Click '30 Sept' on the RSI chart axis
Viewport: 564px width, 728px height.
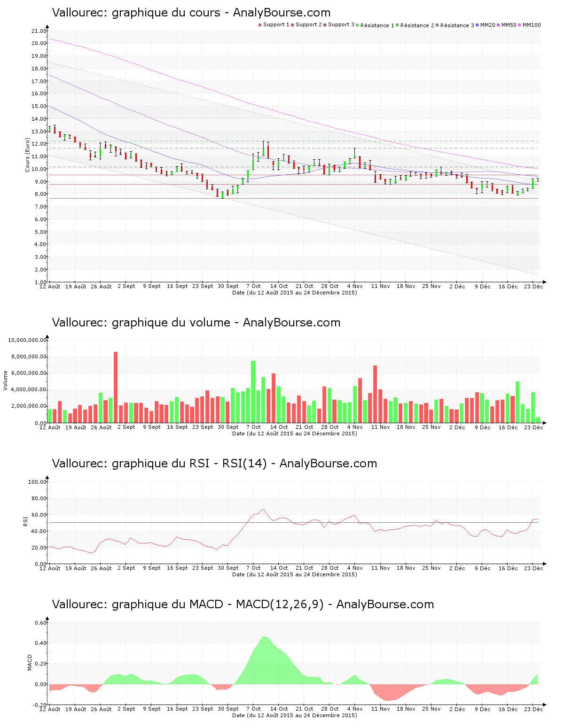(228, 568)
